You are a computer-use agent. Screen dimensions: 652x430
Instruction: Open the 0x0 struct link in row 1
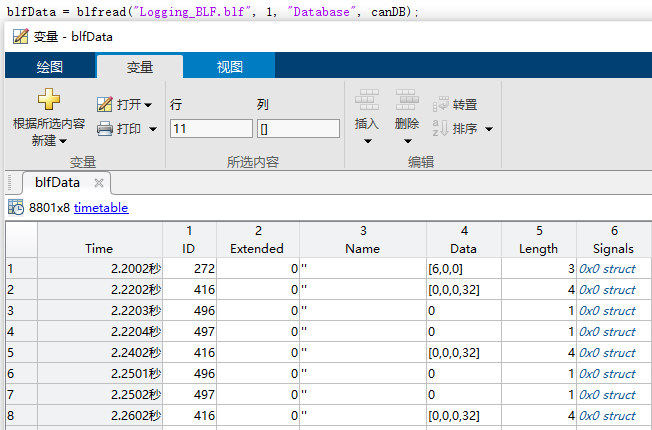coord(607,269)
